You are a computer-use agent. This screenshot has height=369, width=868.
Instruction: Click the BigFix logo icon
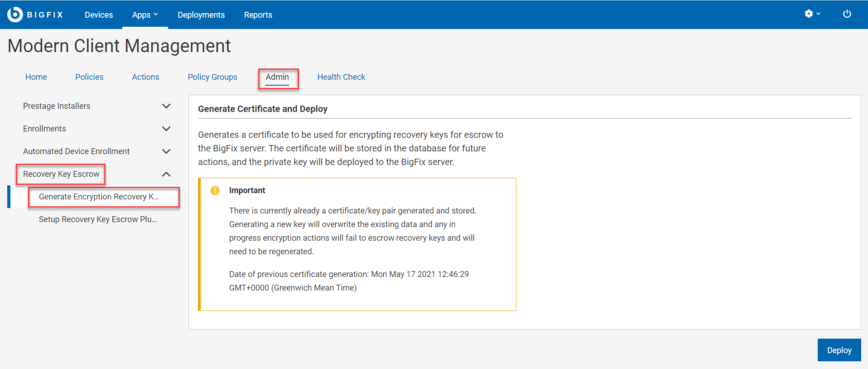coord(15,15)
